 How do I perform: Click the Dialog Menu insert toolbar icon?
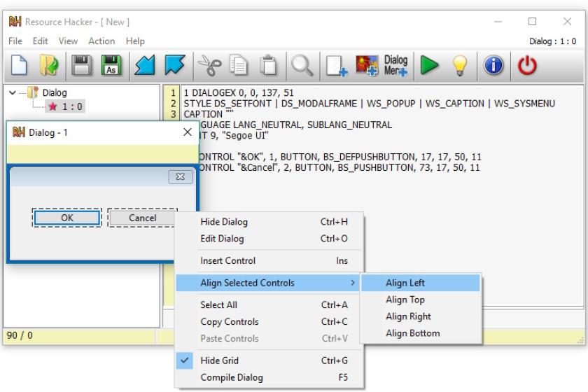[395, 65]
